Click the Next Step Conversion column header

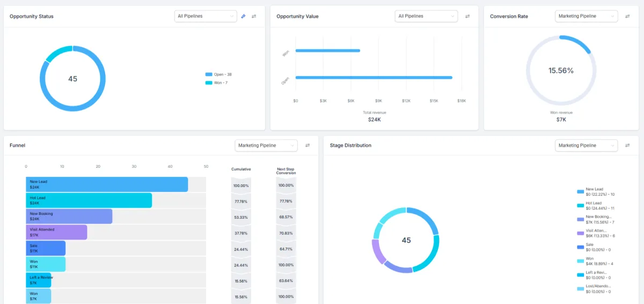tap(286, 171)
